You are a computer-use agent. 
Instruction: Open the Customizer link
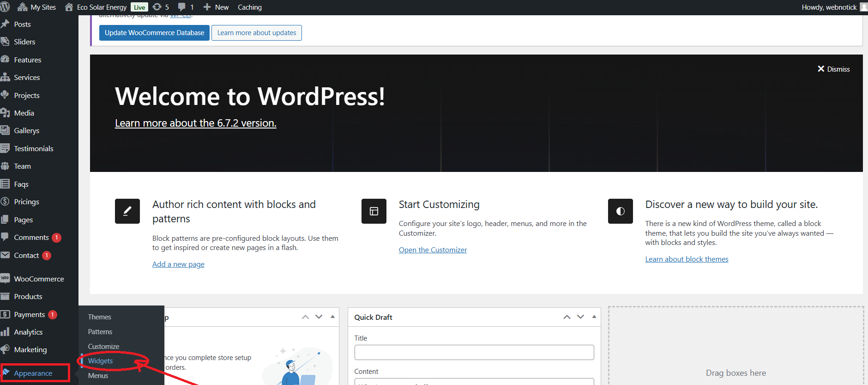click(x=433, y=250)
